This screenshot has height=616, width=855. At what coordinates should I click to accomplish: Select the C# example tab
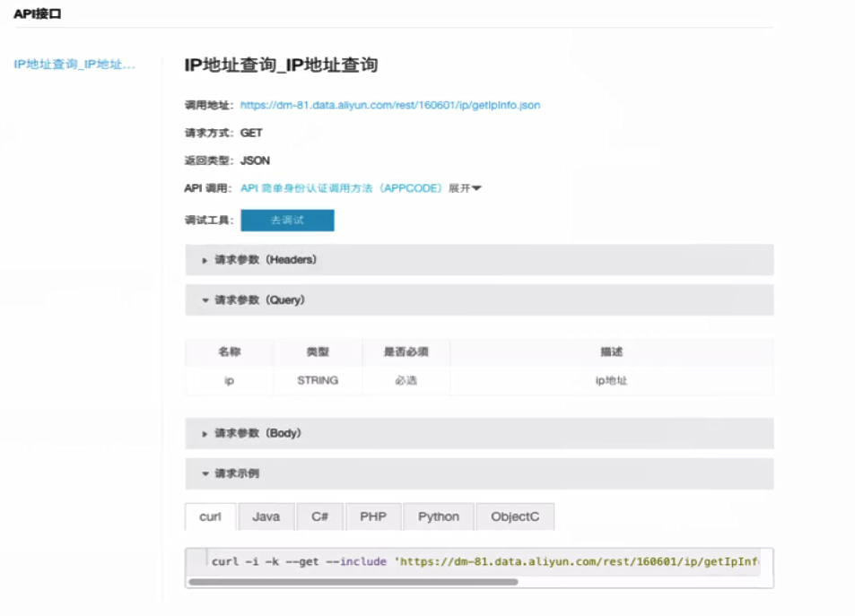point(318,516)
